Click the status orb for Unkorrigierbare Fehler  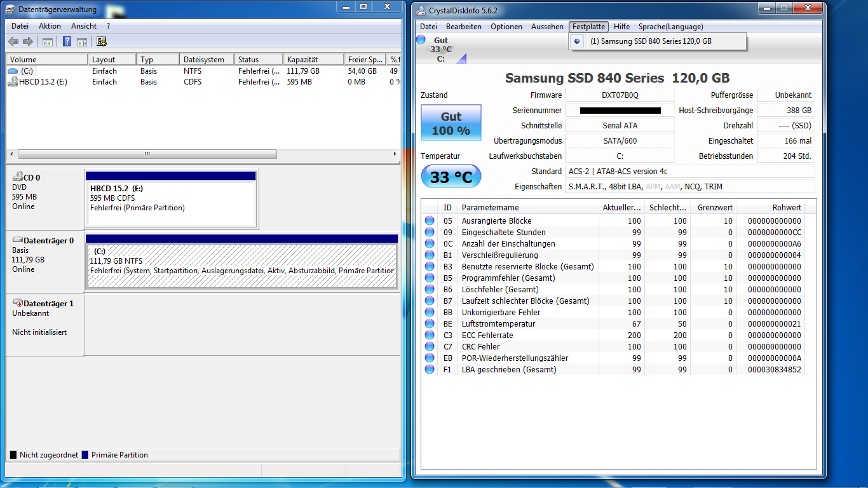pyautogui.click(x=430, y=313)
